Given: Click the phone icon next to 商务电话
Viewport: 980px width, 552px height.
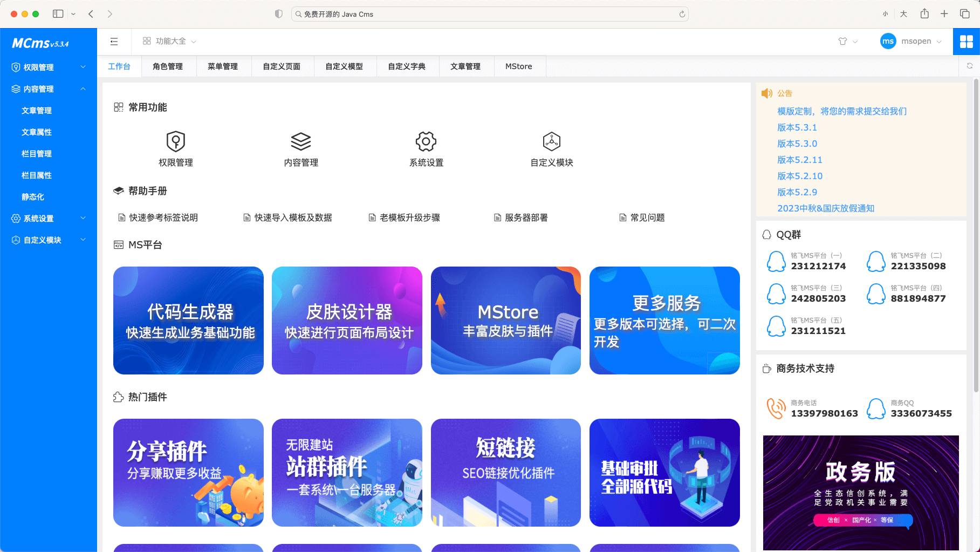Looking at the screenshot, I should click(x=776, y=407).
